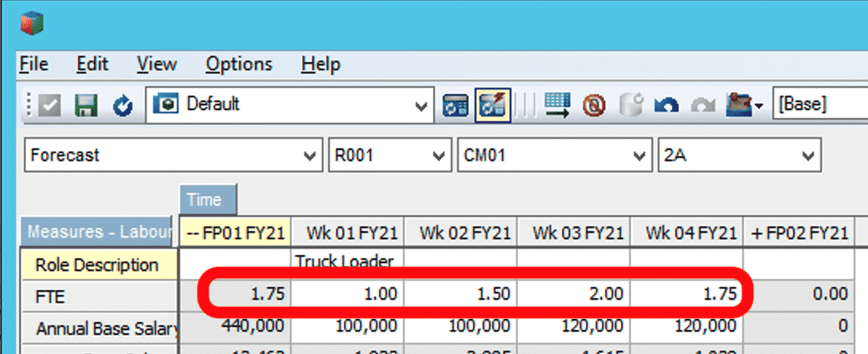The height and width of the screenshot is (354, 868).
Task: Click Annual Base Salary 100,000 under Wk 01
Action: [x=347, y=327]
